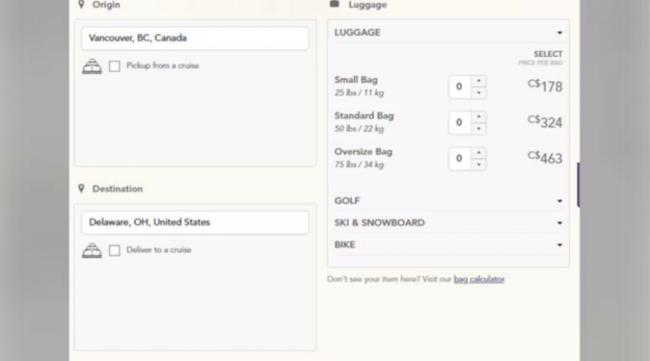Expand the SKI & SNOWBOARD section
The width and height of the screenshot is (650, 361).
(448, 223)
